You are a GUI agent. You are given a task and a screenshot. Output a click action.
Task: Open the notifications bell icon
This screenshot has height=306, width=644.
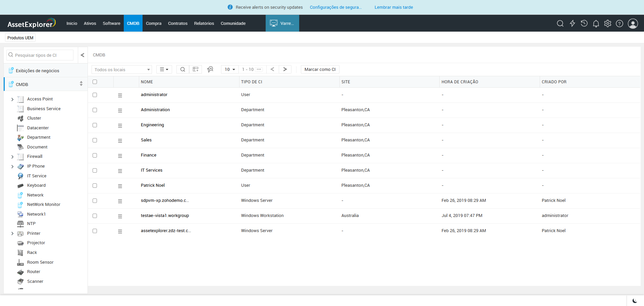596,24
